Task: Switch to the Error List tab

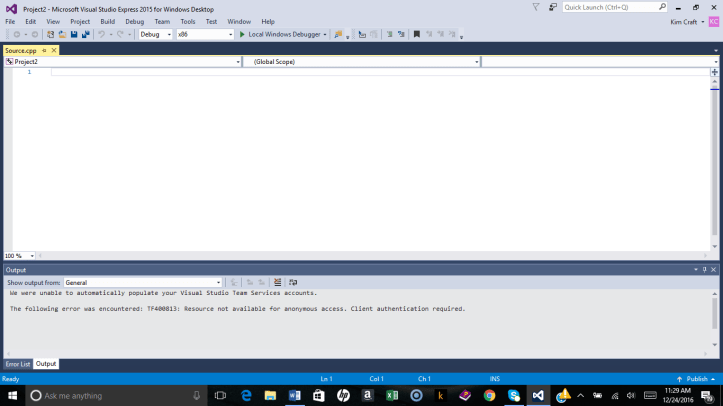Action: pos(17,364)
